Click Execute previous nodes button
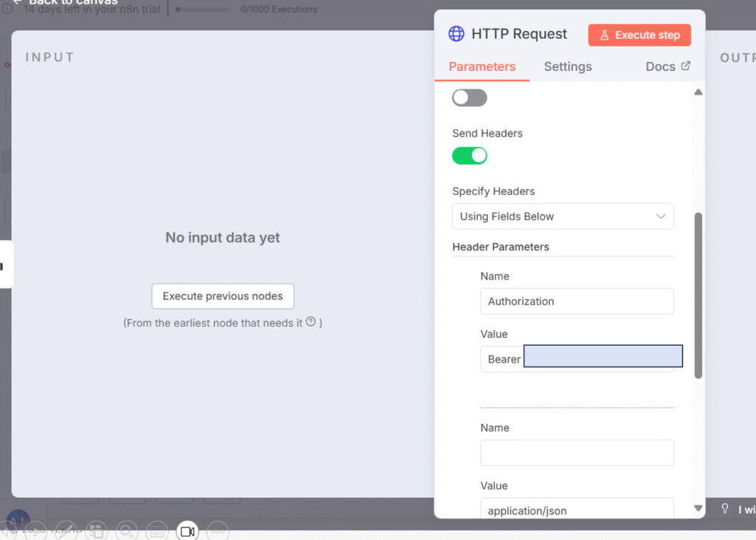 tap(223, 296)
